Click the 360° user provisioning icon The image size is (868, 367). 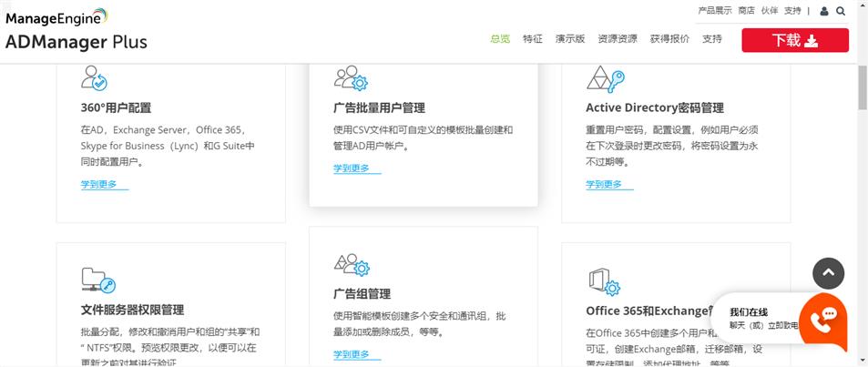(94, 78)
